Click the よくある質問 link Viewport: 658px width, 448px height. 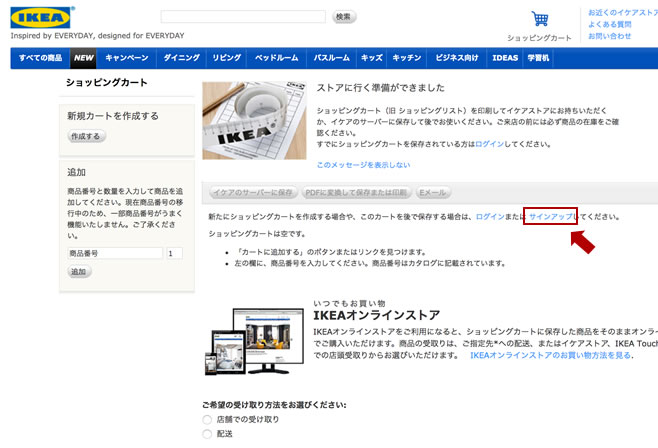point(610,24)
